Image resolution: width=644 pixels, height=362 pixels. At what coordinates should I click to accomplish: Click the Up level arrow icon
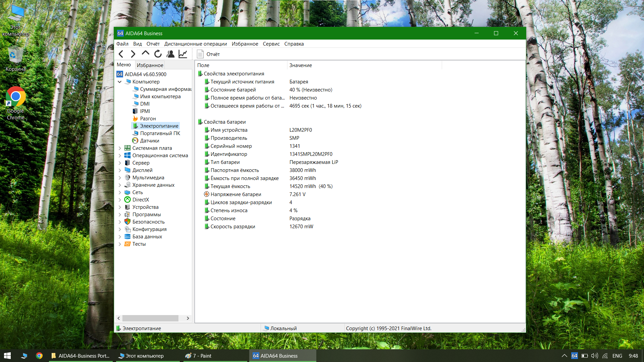(145, 54)
